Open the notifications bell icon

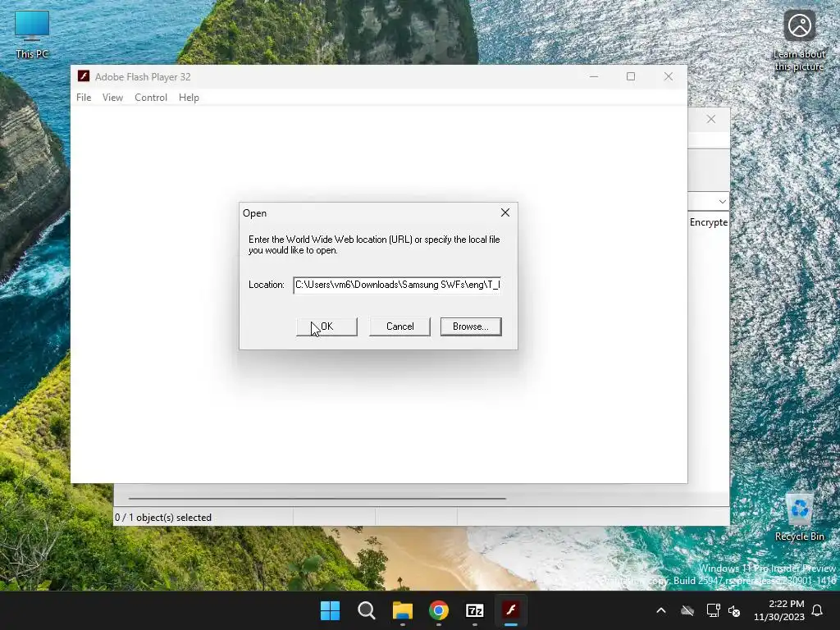[x=817, y=610]
